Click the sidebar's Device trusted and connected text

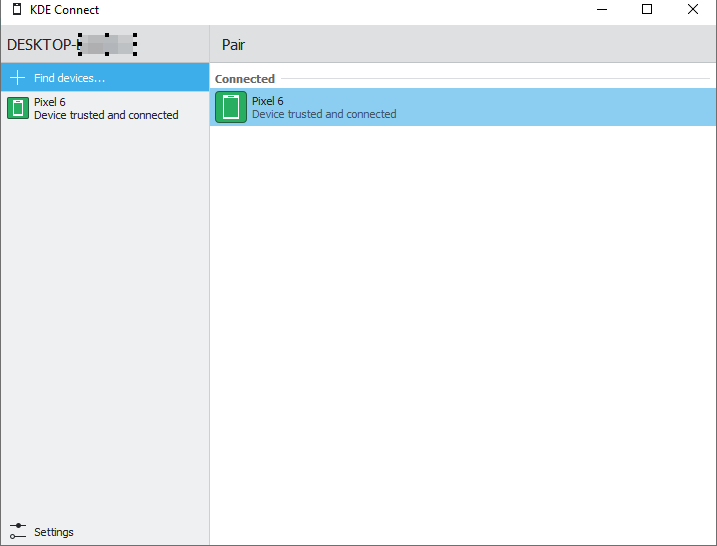click(x=106, y=115)
